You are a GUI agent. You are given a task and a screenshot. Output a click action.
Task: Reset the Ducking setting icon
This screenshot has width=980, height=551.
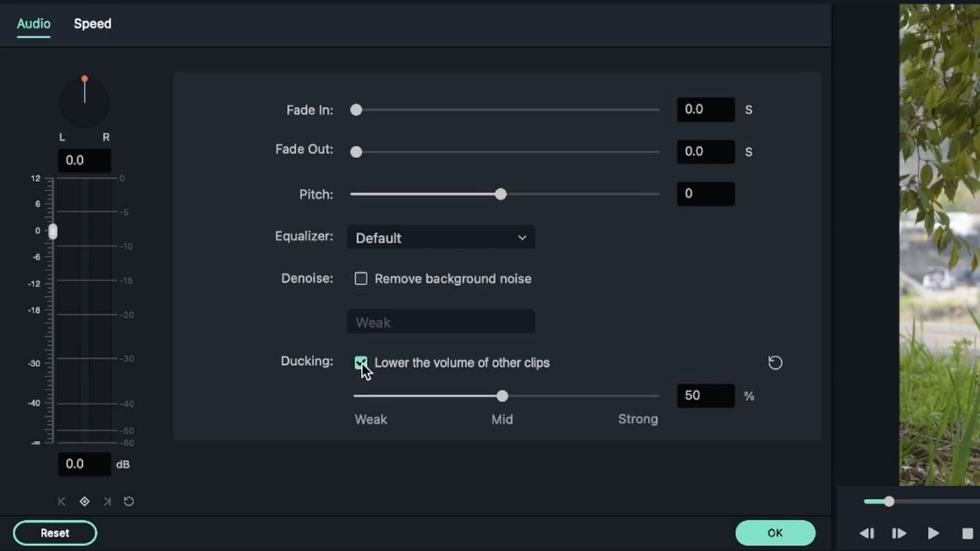tap(775, 363)
